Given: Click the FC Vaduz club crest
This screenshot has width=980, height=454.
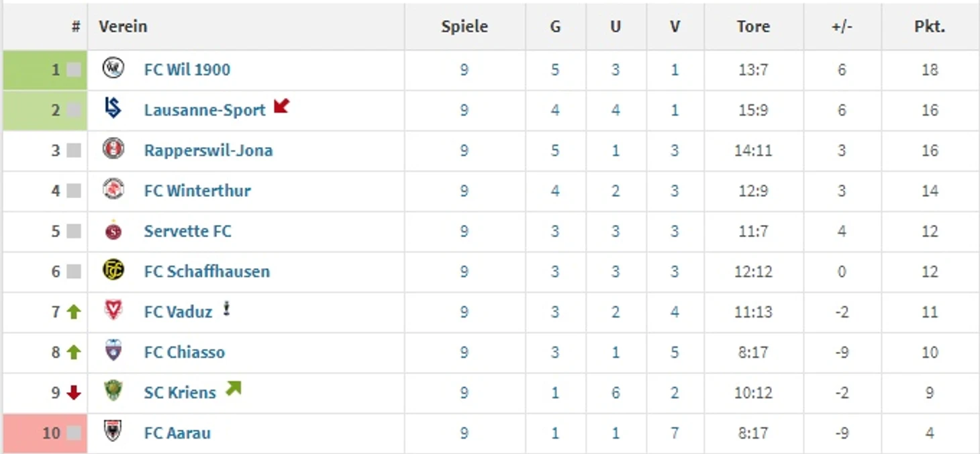Looking at the screenshot, I should (113, 310).
